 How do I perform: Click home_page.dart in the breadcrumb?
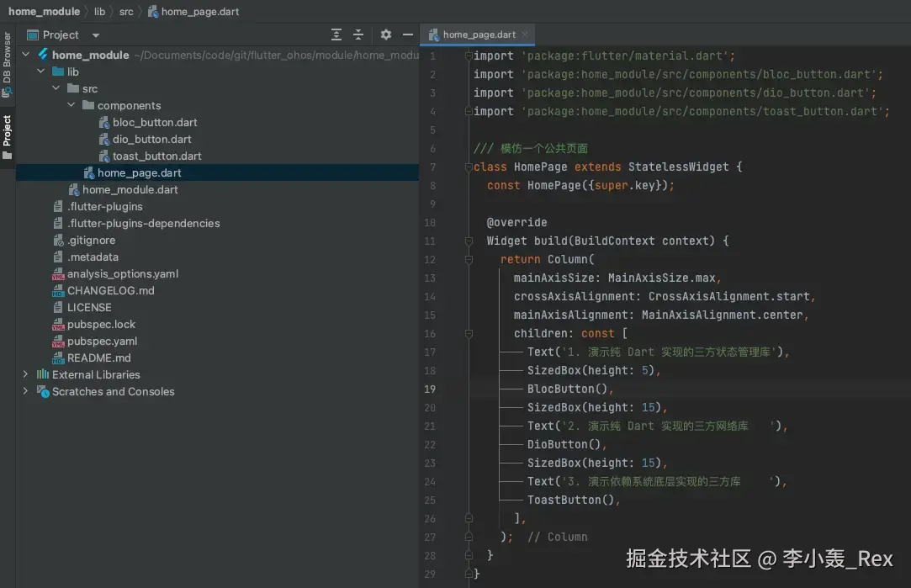click(x=200, y=12)
